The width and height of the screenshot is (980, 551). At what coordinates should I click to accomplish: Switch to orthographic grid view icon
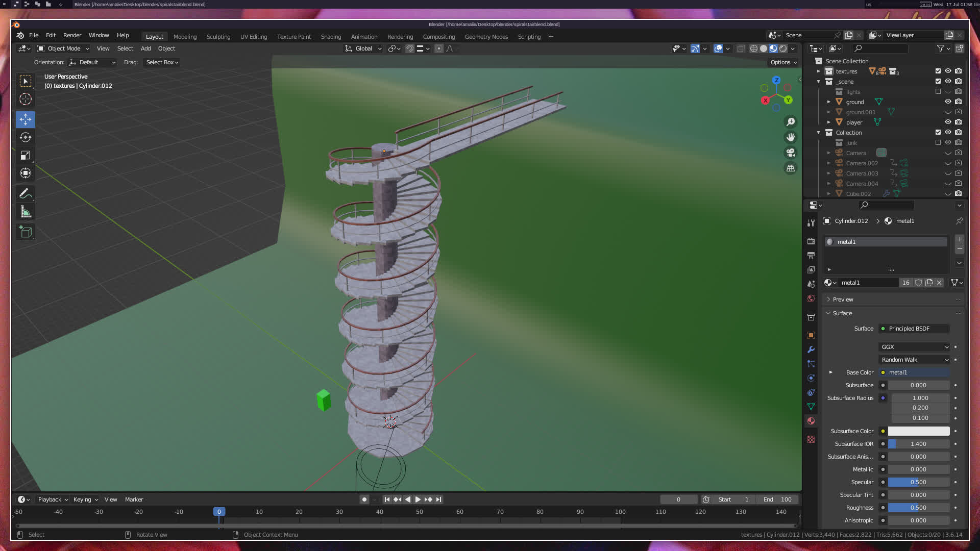[x=791, y=168]
